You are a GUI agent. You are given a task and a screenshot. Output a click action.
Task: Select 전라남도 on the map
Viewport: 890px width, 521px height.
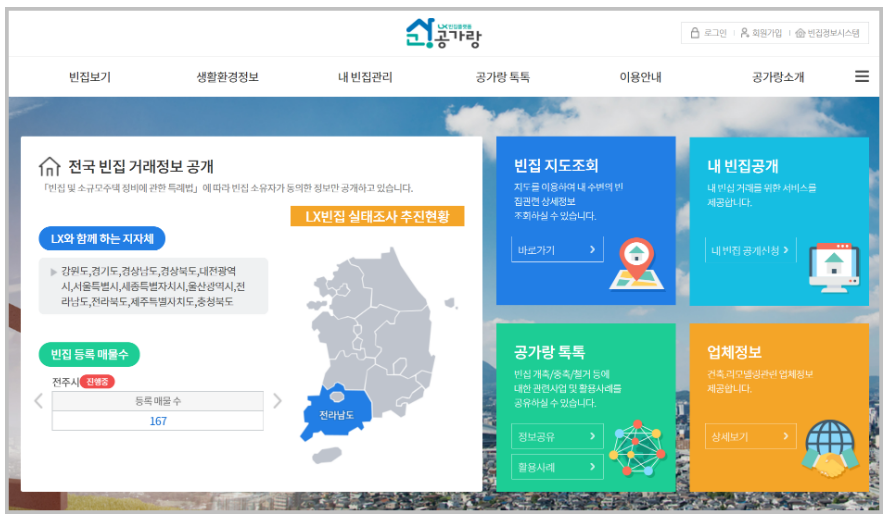click(336, 413)
